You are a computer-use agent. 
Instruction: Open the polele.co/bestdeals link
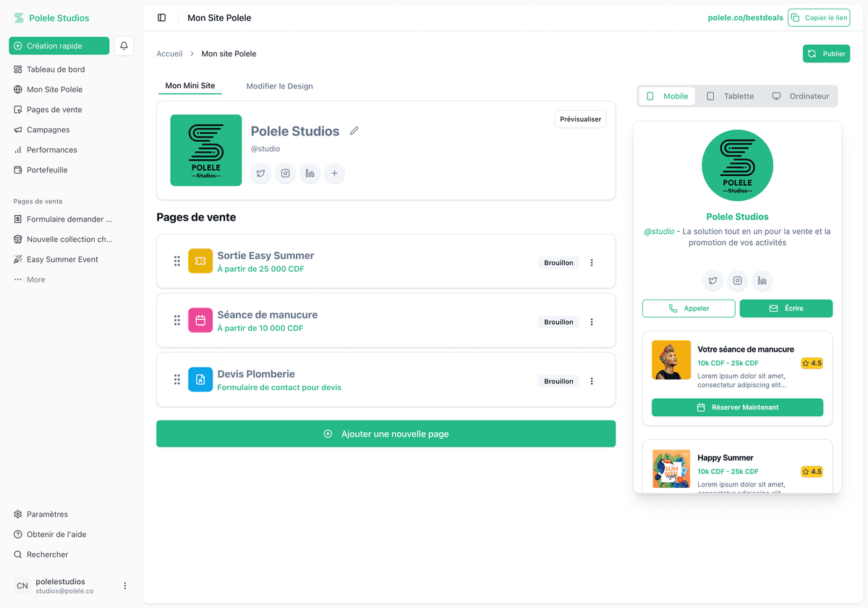[745, 17]
